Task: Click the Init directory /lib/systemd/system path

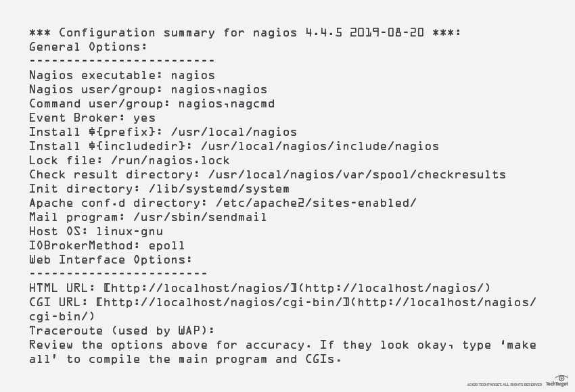Action: [x=219, y=189]
